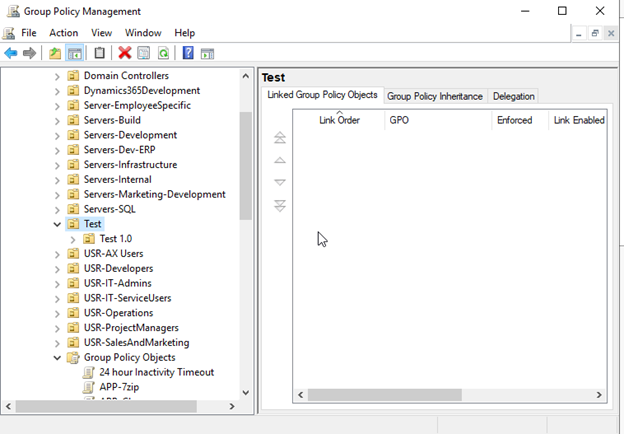Expand the USR-AX Users node

[x=57, y=254]
